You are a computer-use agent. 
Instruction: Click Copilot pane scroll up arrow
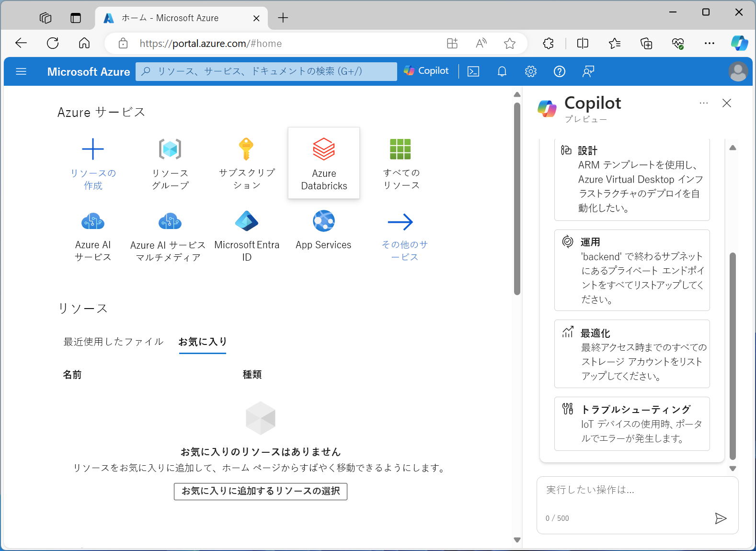pyautogui.click(x=733, y=148)
